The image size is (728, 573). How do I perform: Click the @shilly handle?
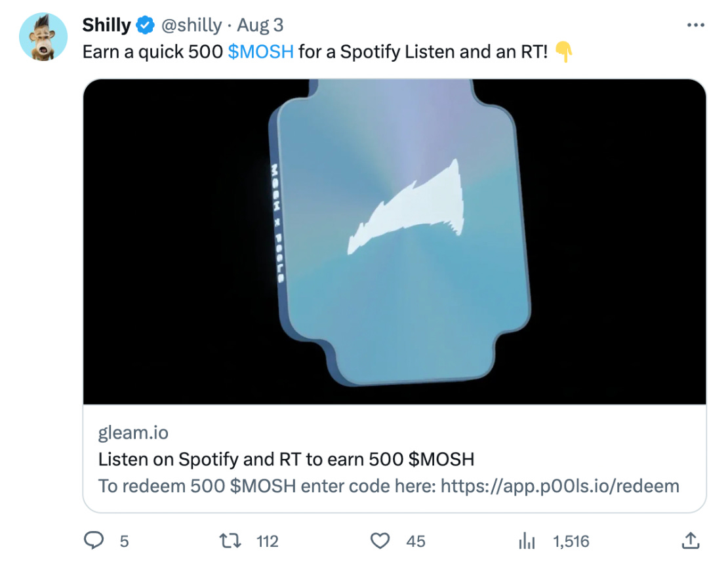(191, 25)
